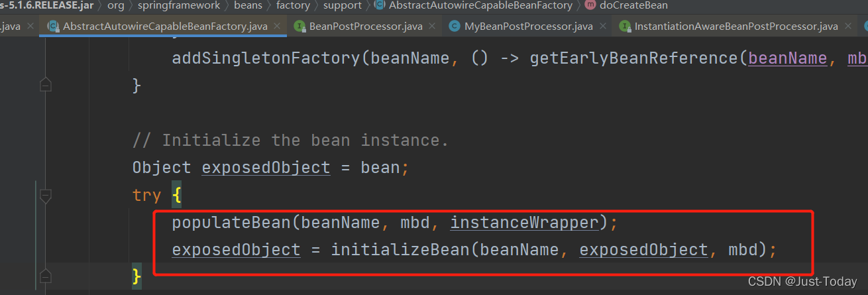The image size is (868, 295).
Task: Click beanName argument in initializeBean call
Action: (519, 251)
